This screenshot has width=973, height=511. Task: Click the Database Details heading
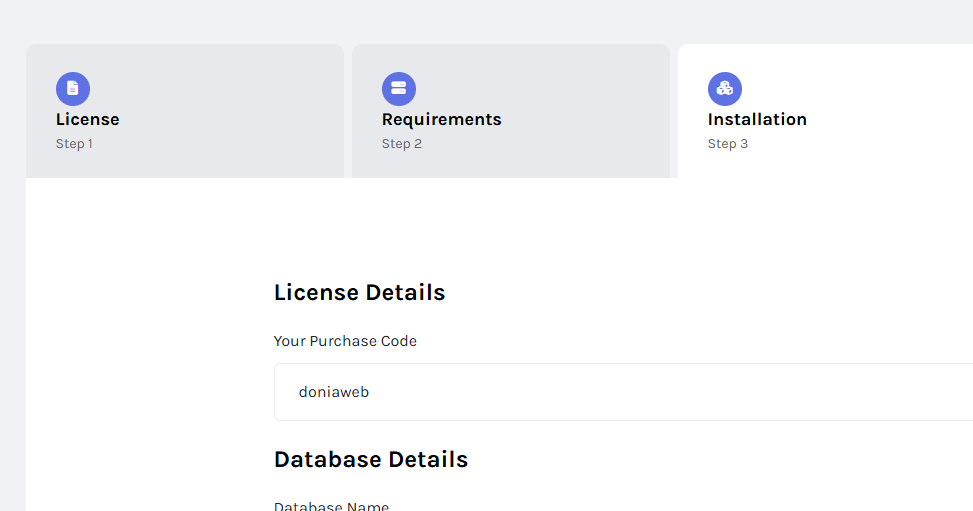(x=370, y=459)
